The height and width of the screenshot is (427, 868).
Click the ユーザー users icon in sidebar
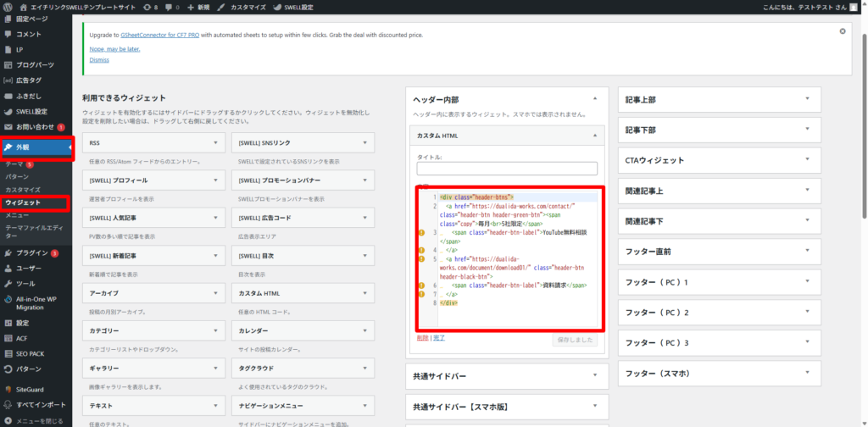tap(8, 268)
